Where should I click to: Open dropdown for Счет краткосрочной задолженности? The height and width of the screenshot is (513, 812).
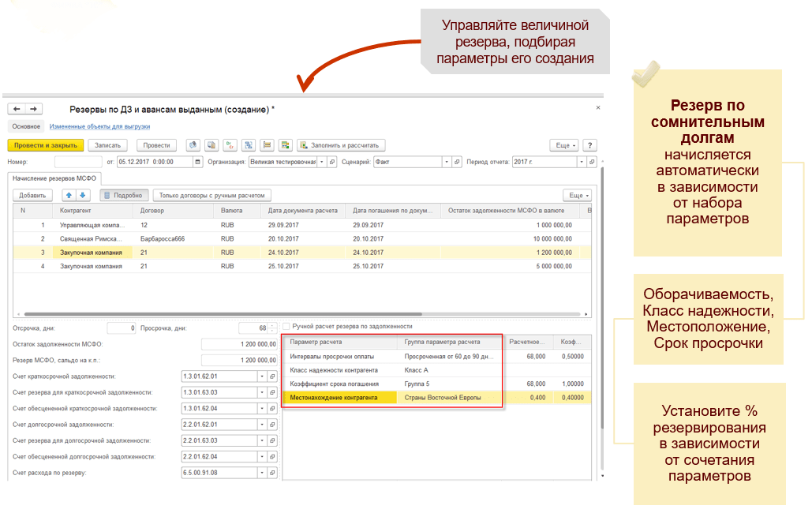[x=262, y=376]
